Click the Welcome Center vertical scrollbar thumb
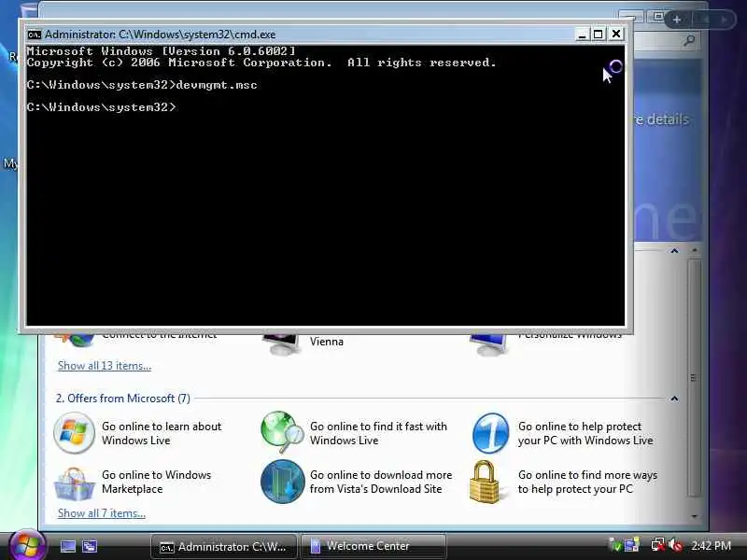 click(694, 378)
